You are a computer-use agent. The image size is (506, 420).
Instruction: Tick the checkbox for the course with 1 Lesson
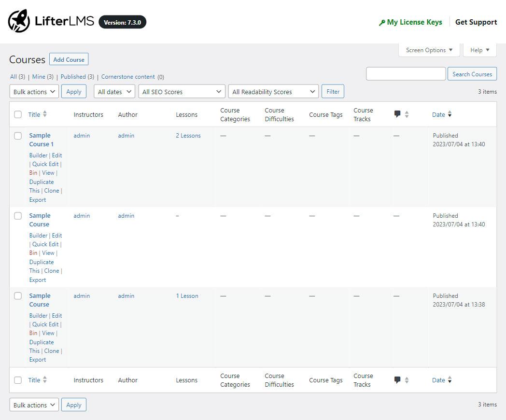[18, 296]
